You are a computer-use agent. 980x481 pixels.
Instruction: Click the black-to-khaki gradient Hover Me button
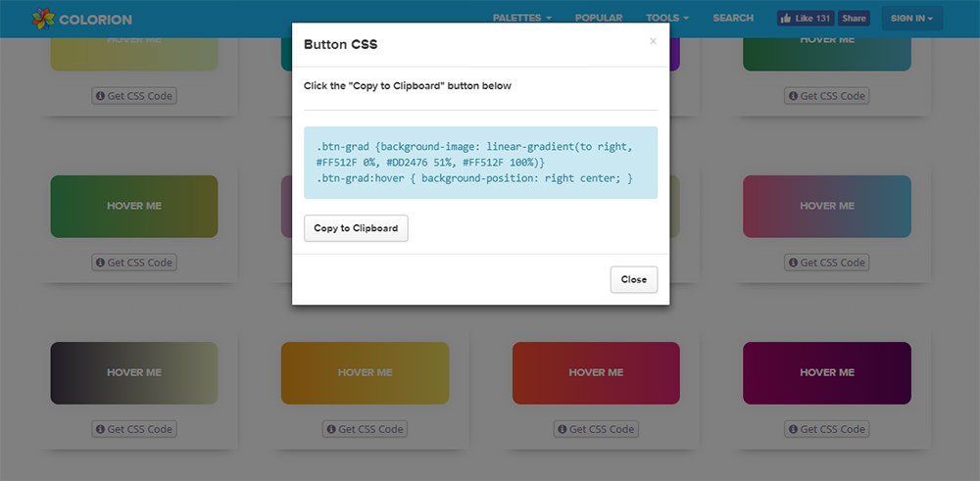tap(134, 373)
